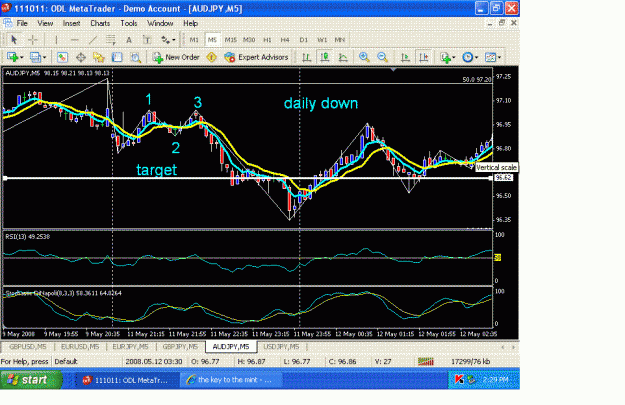Select the Trendline drawing tool
625x405 pixels.
(x=92, y=39)
